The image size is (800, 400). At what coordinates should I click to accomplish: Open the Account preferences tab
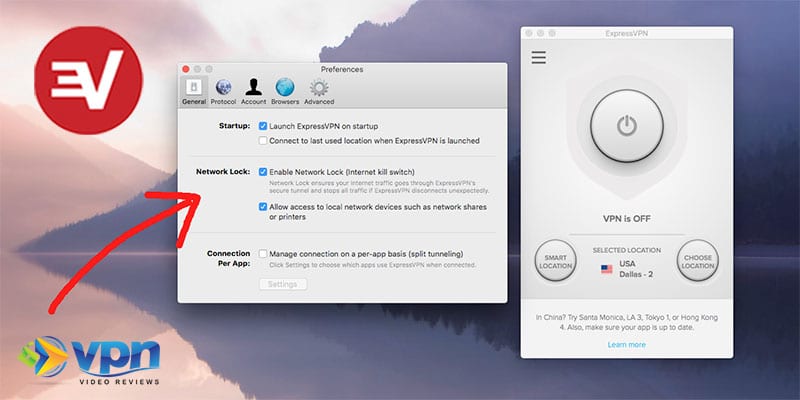pos(254,92)
